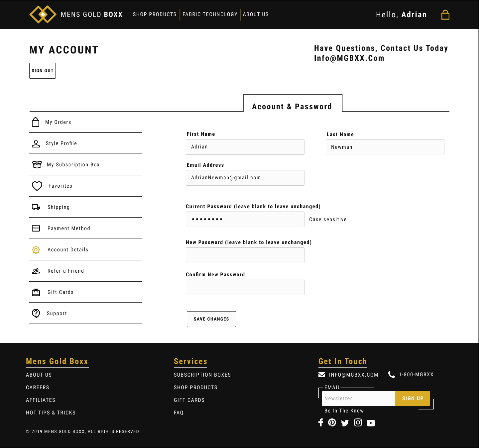The width and height of the screenshot is (479, 448).
Task: Open About Us in top navigation
Action: pos(256,14)
